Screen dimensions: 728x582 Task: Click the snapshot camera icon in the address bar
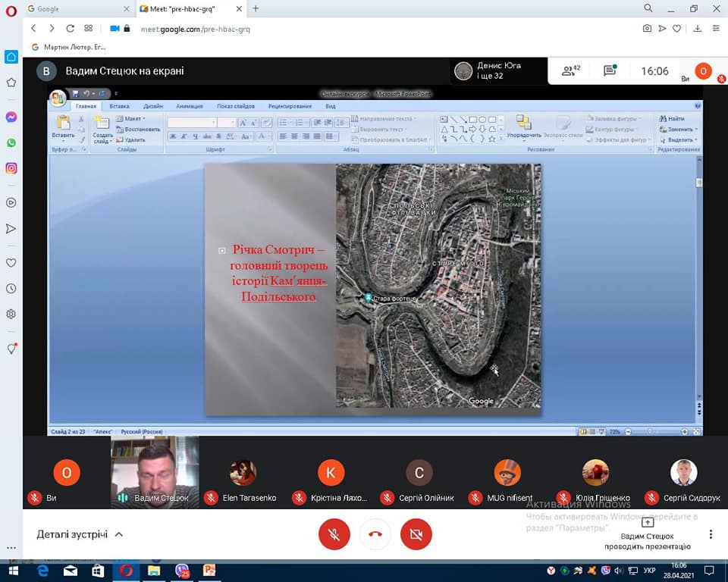pos(647,29)
